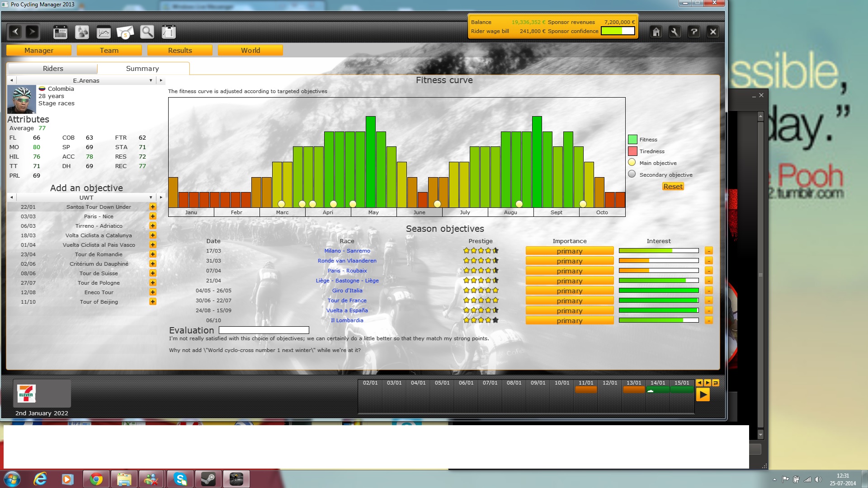Add Paris - Nice as an objective
The height and width of the screenshot is (488, 868).
tap(153, 216)
